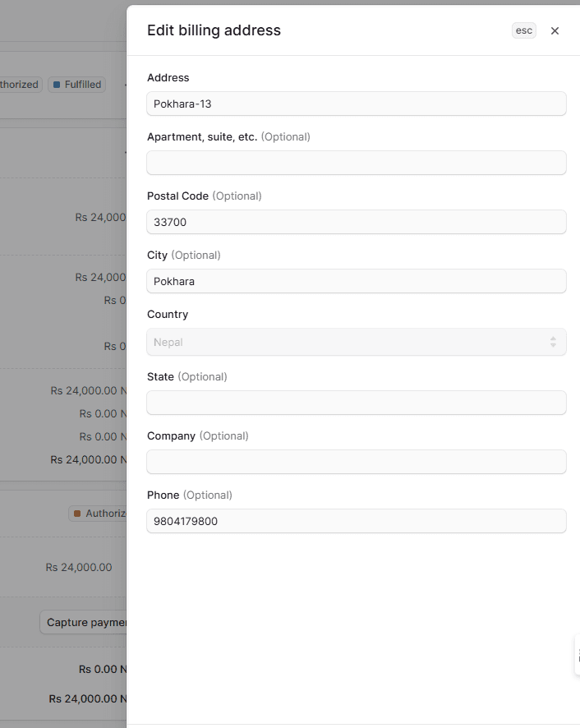Click the Edit billing address title

pos(214,30)
